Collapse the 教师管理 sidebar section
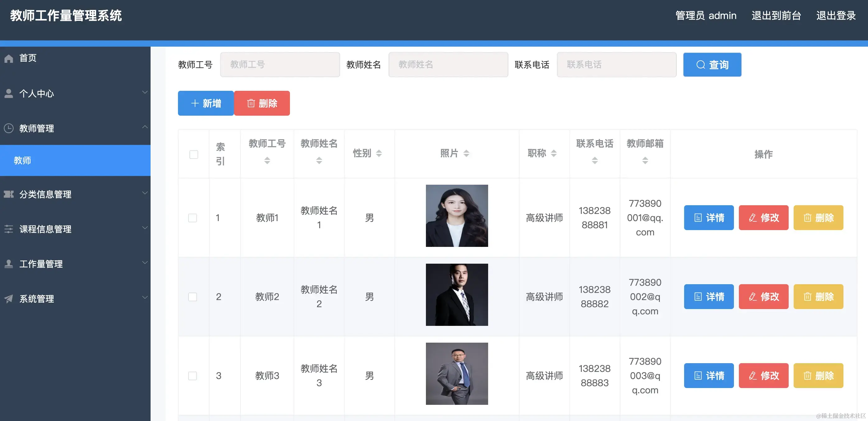The width and height of the screenshot is (868, 421). [145, 127]
